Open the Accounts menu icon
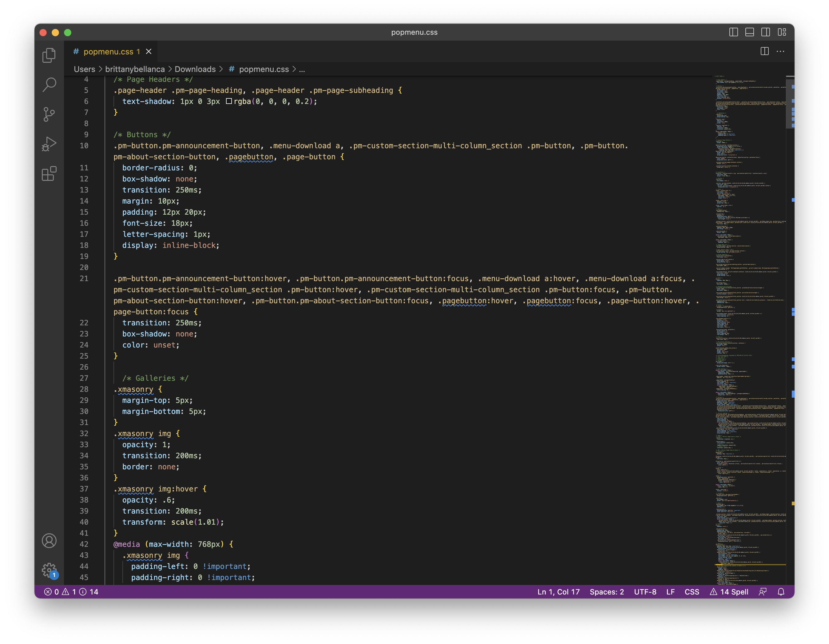The image size is (829, 644). click(x=49, y=540)
